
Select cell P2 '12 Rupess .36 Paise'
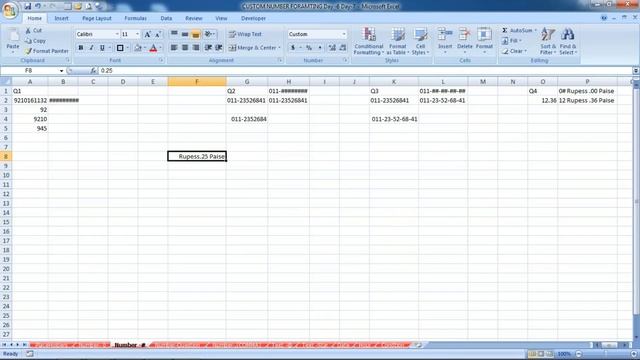click(587, 100)
